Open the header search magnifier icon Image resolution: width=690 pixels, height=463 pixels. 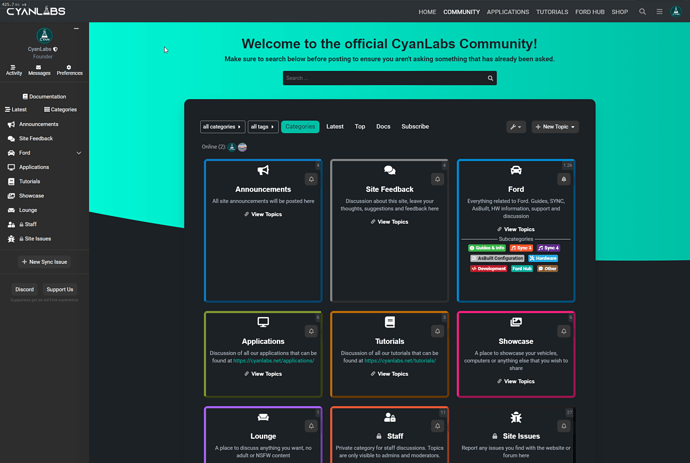pyautogui.click(x=642, y=12)
